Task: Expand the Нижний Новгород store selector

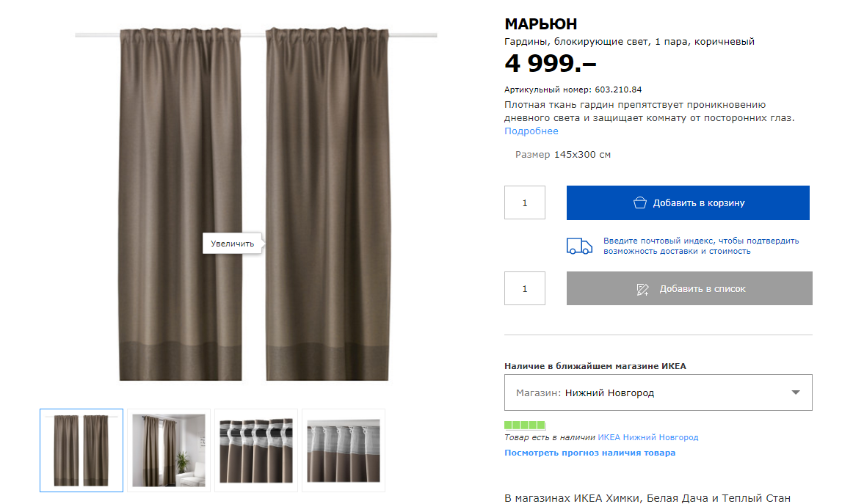Action: (658, 392)
